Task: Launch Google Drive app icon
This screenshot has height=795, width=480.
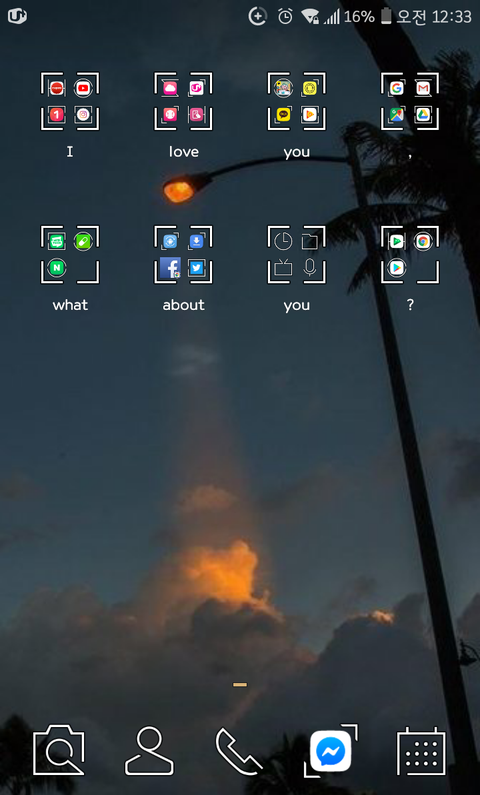Action: pos(423,115)
